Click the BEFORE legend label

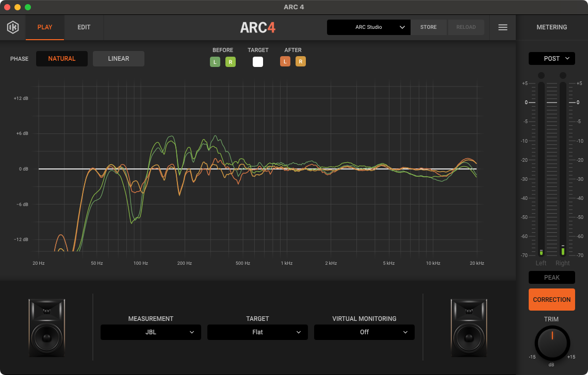pos(223,50)
